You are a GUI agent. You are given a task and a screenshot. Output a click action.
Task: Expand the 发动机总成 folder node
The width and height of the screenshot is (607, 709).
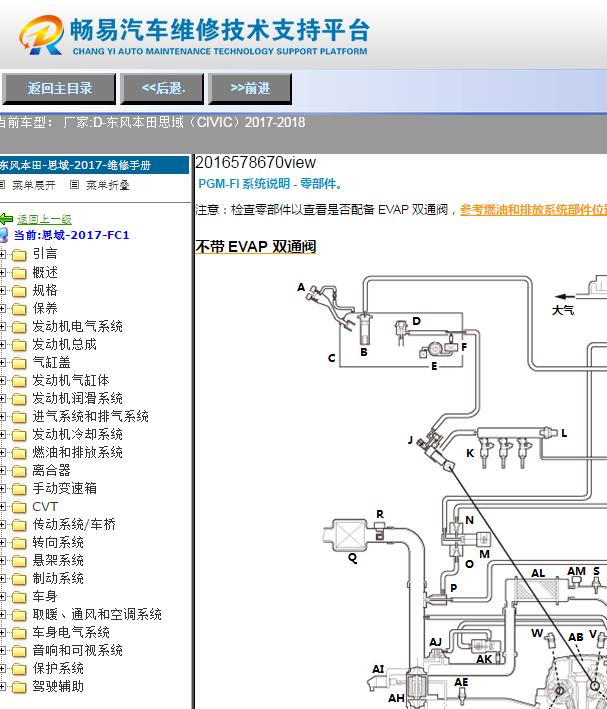(x=3, y=345)
